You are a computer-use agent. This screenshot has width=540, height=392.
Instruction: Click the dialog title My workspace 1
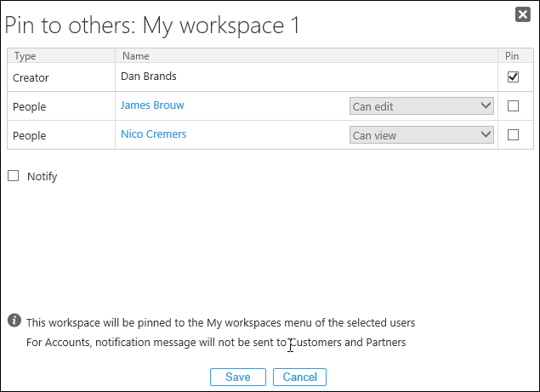pyautogui.click(x=152, y=26)
